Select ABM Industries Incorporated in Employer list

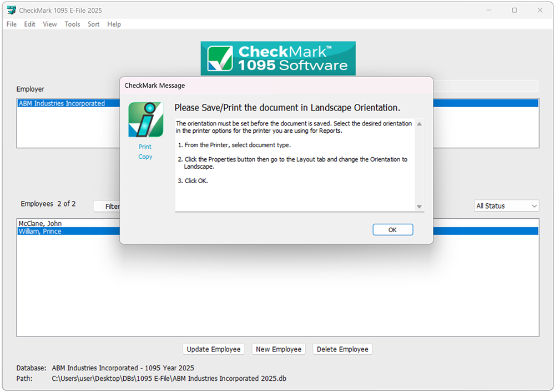coord(69,103)
